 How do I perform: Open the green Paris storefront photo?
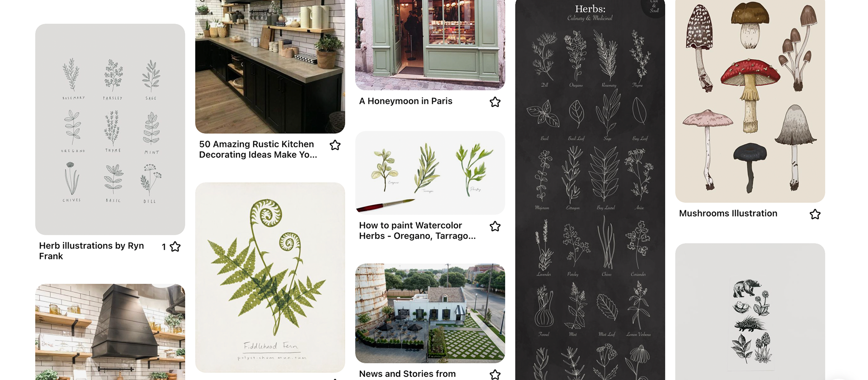coord(430,45)
